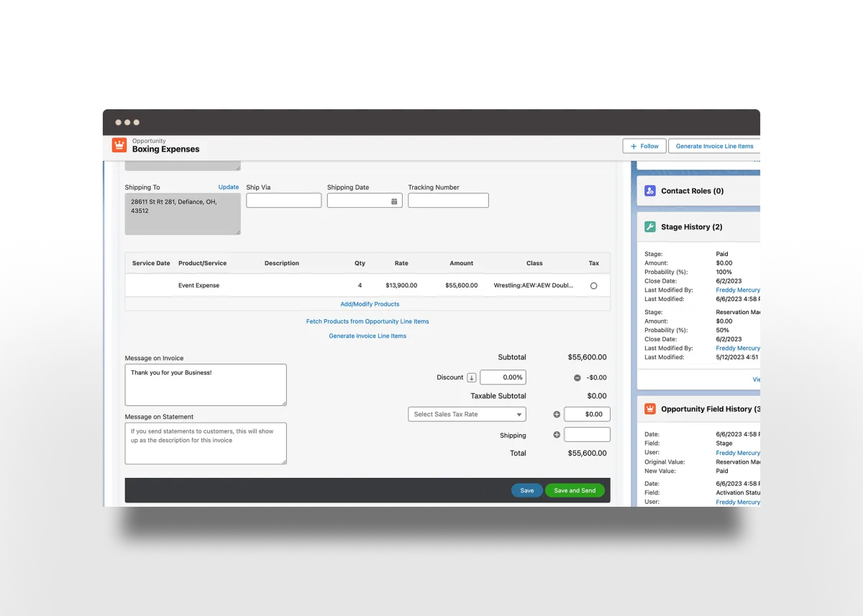
Task: Click into the Ship Via input field
Action: [x=283, y=201]
